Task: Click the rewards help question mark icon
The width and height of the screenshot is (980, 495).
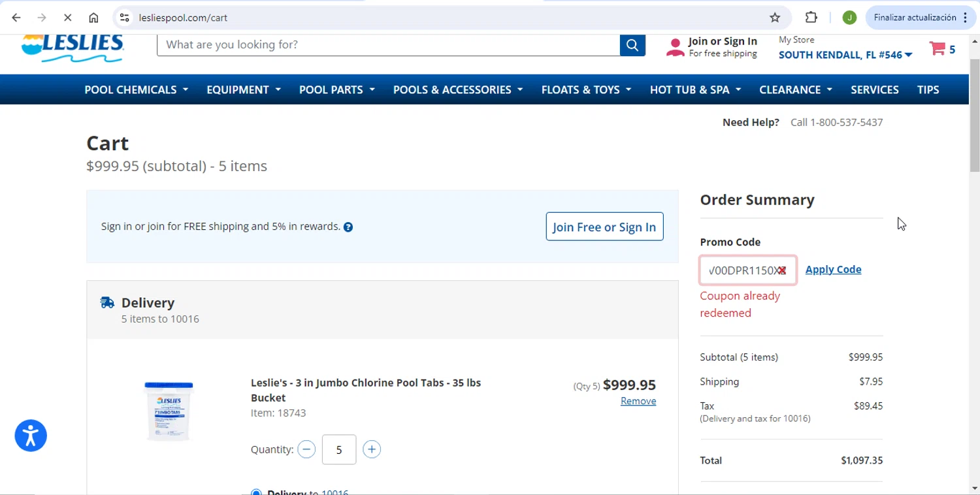Action: tap(348, 227)
